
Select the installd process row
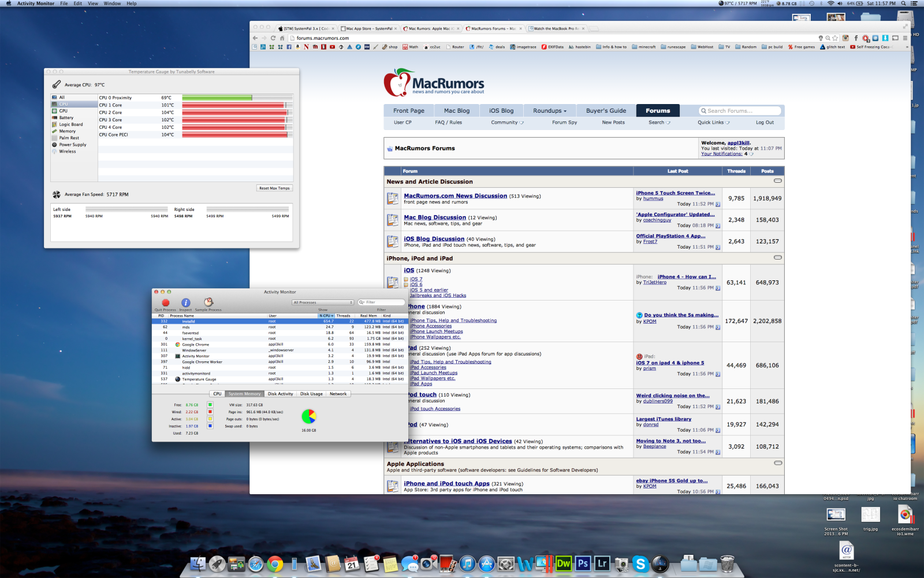pyautogui.click(x=280, y=321)
